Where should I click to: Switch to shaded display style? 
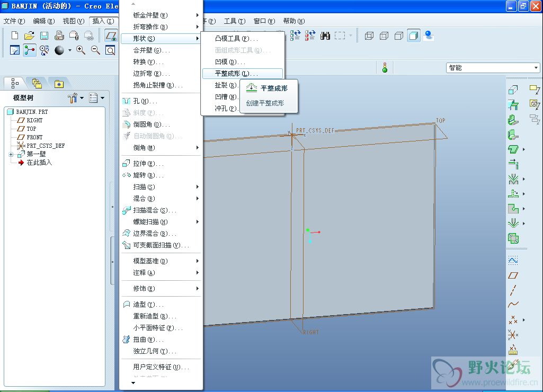[x=414, y=35]
